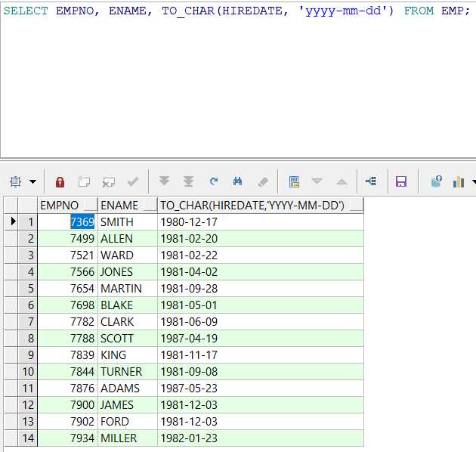Click the small sort button in the EMPNO header
This screenshot has height=452, width=476.
click(90, 206)
